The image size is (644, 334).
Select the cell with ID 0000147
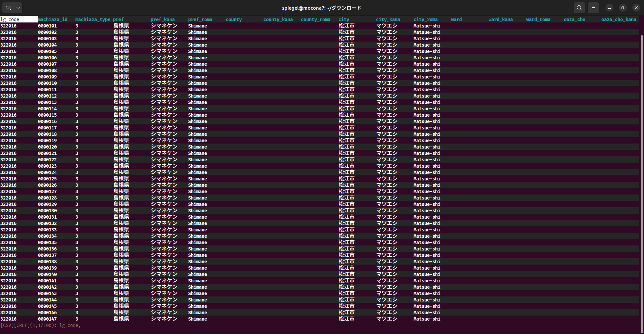[47, 319]
